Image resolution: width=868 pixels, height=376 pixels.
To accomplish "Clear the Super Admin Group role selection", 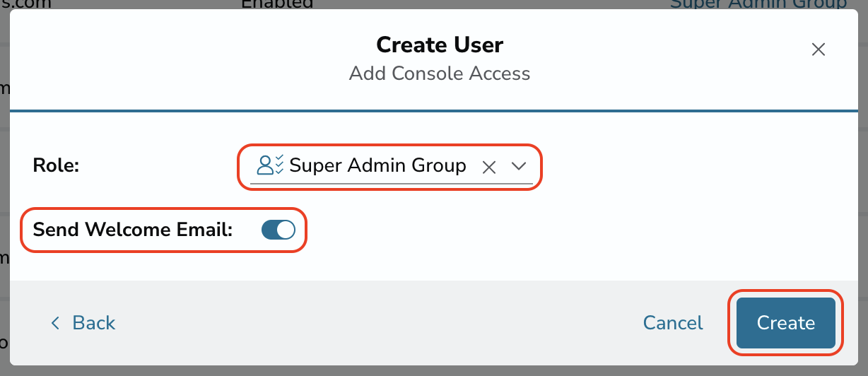I will [x=488, y=167].
